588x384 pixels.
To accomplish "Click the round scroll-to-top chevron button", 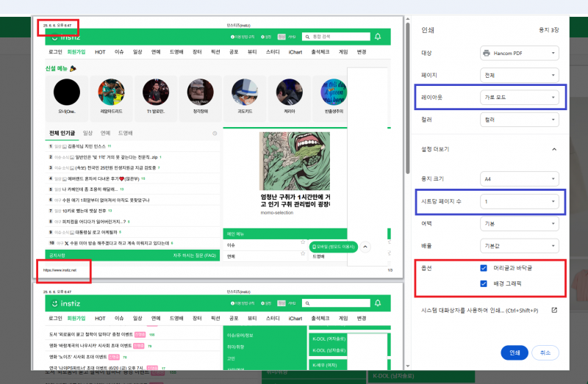I will [x=365, y=247].
